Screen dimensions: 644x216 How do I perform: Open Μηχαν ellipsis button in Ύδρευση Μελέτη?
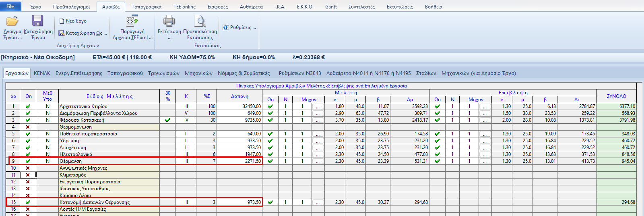[x=318, y=141]
